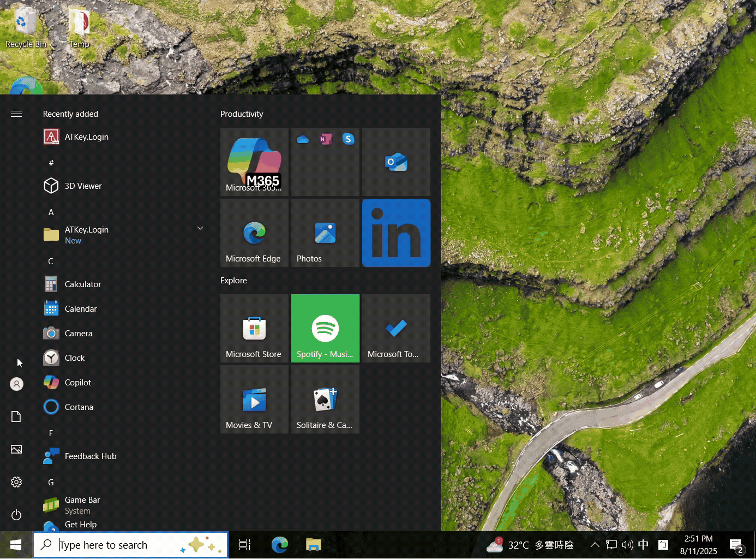
Task: Select Cortana in the apps list
Action: [x=79, y=407]
